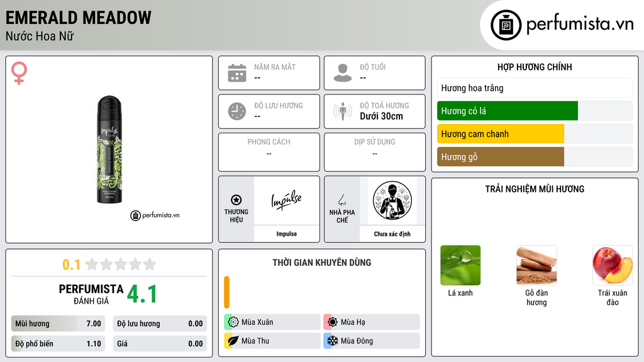This screenshot has width=644, height=362.
Task: Select the Mùa Thu season label
Action: [x=255, y=341]
